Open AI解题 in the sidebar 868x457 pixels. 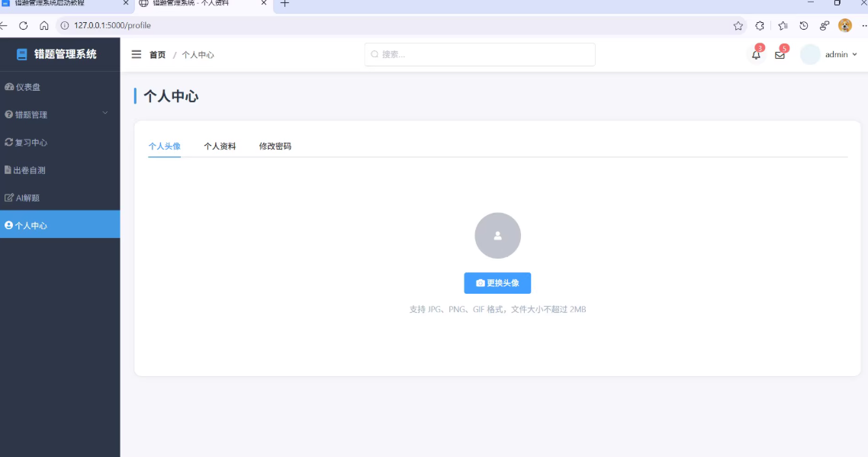pos(59,198)
